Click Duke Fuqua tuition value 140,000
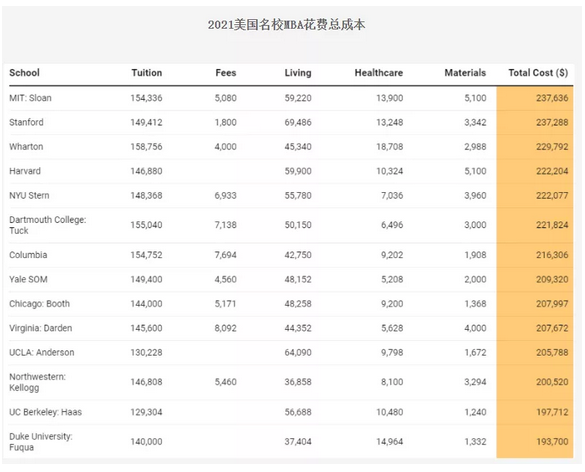585x472 pixels. [x=146, y=442]
